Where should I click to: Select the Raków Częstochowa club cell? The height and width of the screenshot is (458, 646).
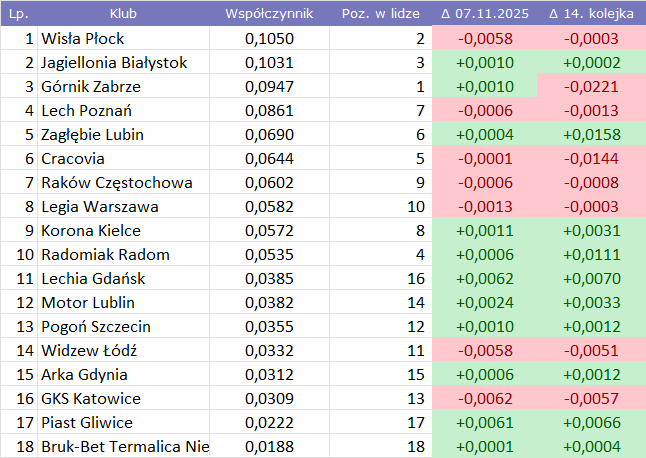pos(123,183)
